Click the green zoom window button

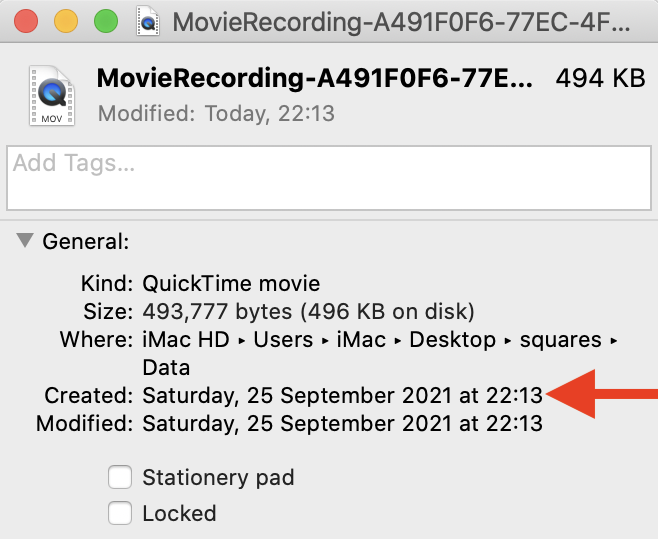[105, 21]
